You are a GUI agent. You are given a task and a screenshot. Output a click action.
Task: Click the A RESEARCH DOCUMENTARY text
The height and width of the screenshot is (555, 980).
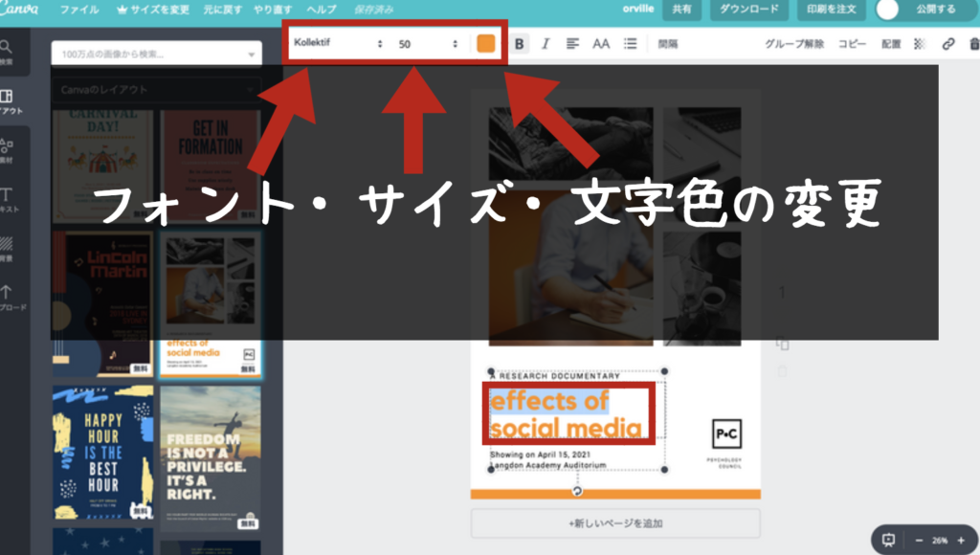click(556, 376)
